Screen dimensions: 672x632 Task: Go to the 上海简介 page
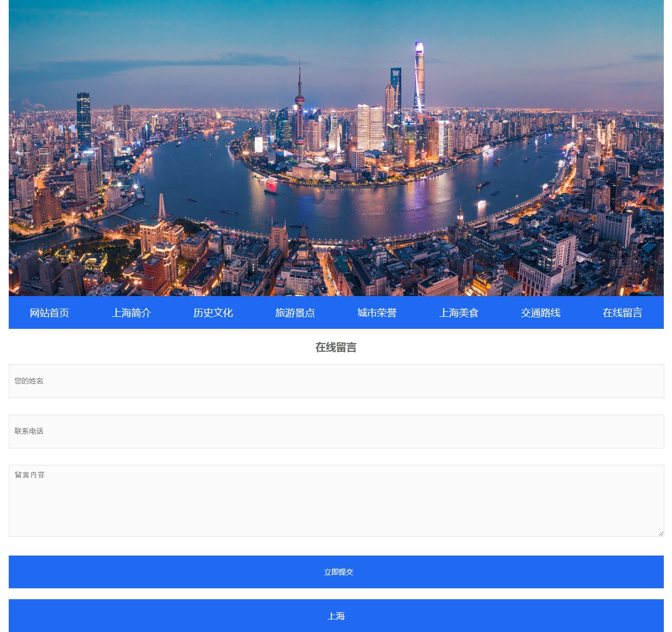(131, 312)
